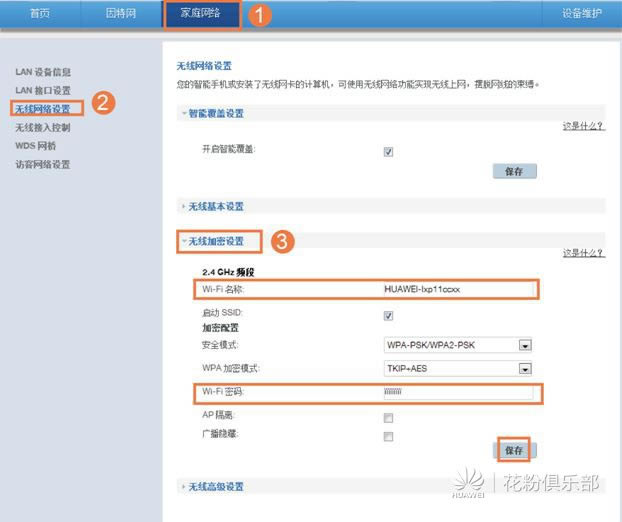Open the 设备维护 tab
622x522 pixels.
coord(581,14)
